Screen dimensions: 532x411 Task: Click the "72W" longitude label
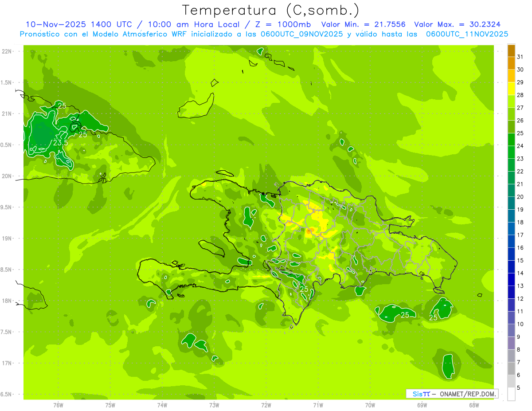(266, 405)
